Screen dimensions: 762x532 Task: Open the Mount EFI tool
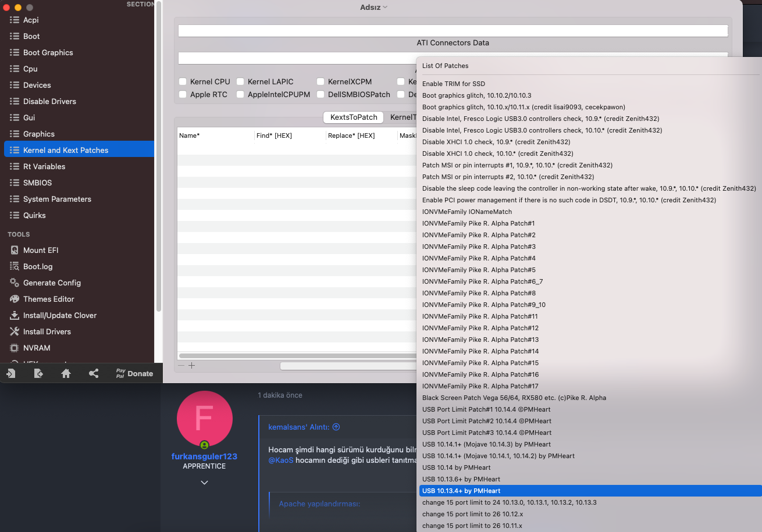[40, 250]
